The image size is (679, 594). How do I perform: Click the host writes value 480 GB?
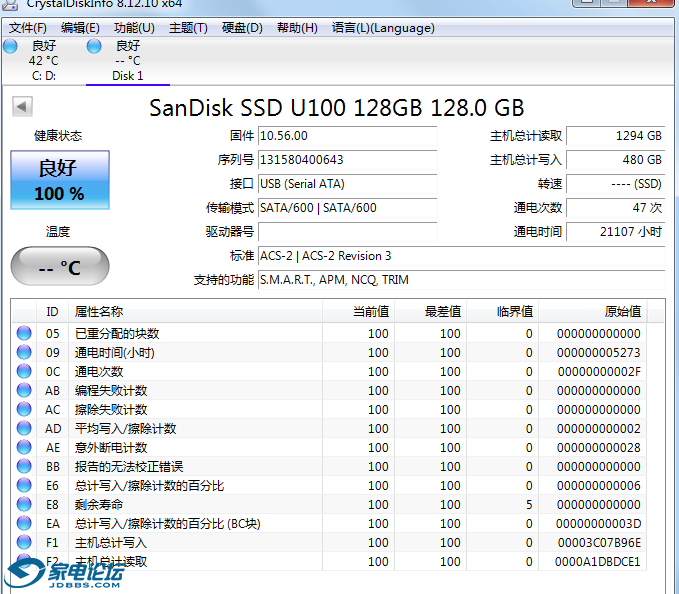(615, 160)
